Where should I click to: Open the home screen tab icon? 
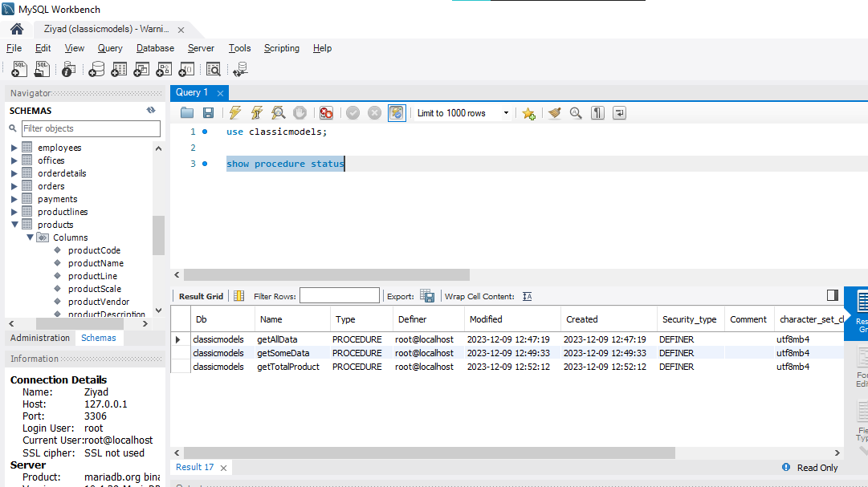tap(17, 29)
